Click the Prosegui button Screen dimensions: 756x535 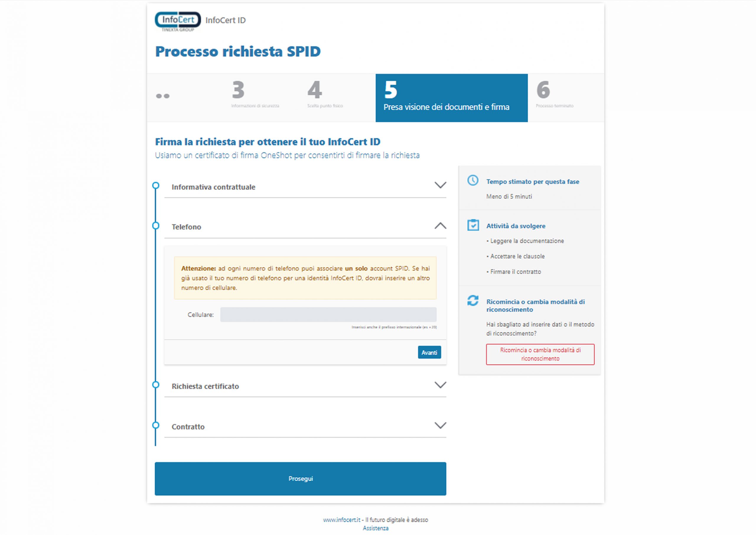pyautogui.click(x=300, y=479)
